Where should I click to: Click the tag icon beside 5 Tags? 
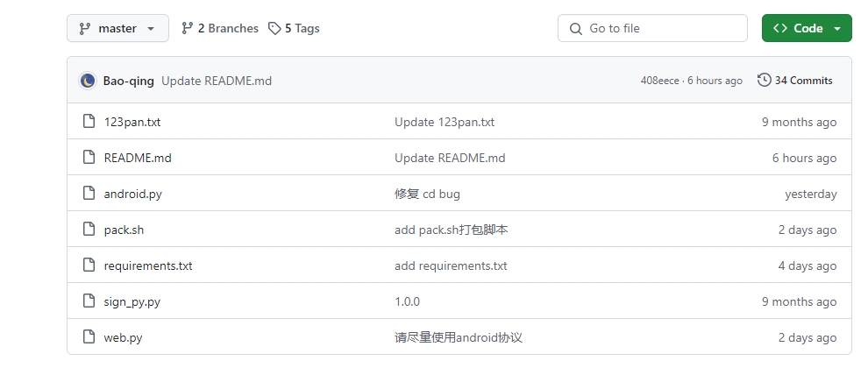pyautogui.click(x=274, y=28)
